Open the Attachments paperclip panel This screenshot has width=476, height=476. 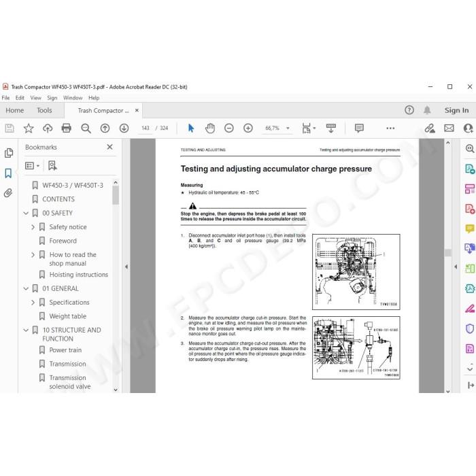8,193
